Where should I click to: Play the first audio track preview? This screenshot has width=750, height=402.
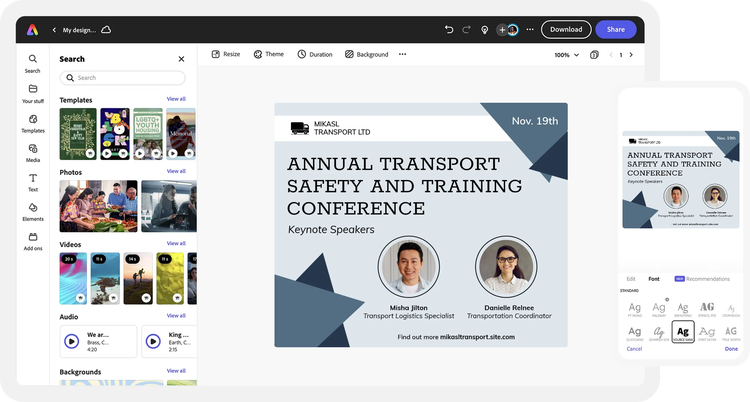72,341
